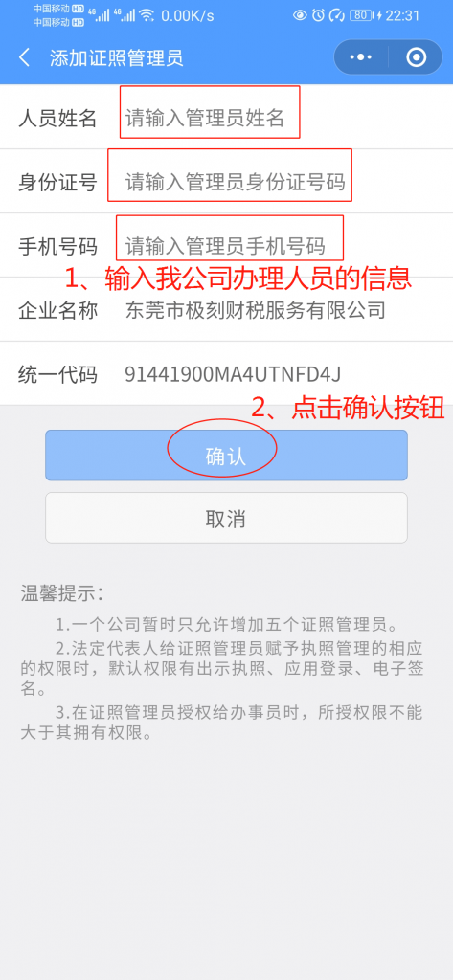
Task: Click the 确认 confirm button
Action: pyautogui.click(x=226, y=455)
